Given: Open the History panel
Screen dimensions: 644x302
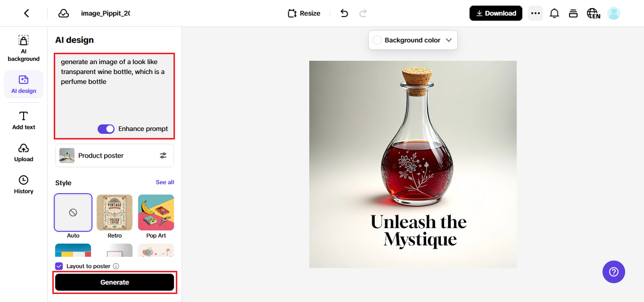Looking at the screenshot, I should tap(24, 185).
